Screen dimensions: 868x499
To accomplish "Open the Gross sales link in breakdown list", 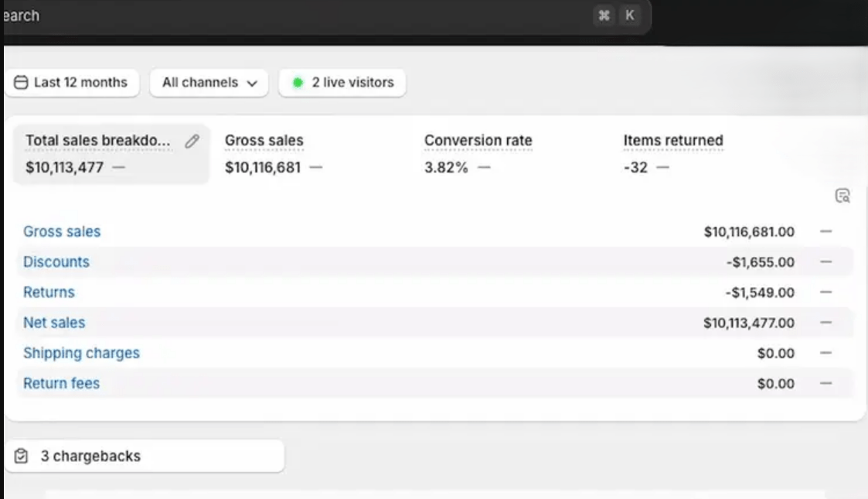I will click(62, 231).
